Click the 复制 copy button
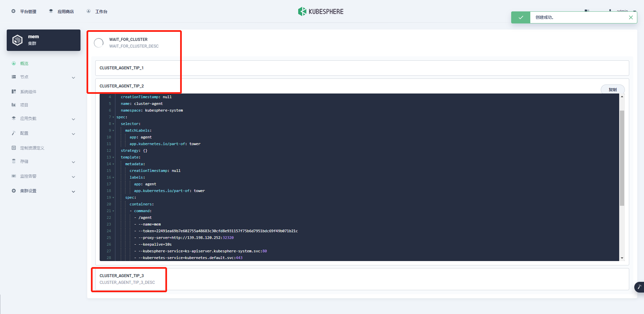The height and width of the screenshot is (314, 644). pos(612,89)
